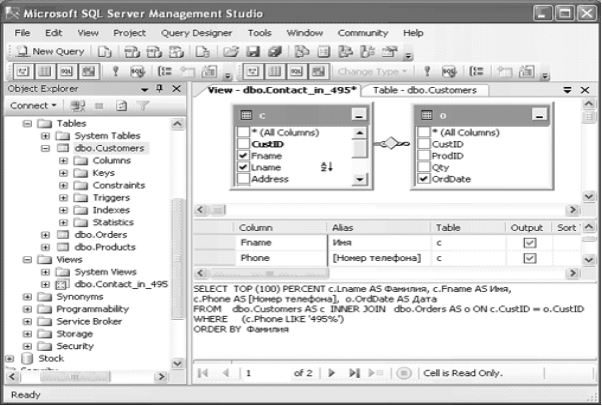
Task: Open the Community menu
Action: tap(363, 33)
